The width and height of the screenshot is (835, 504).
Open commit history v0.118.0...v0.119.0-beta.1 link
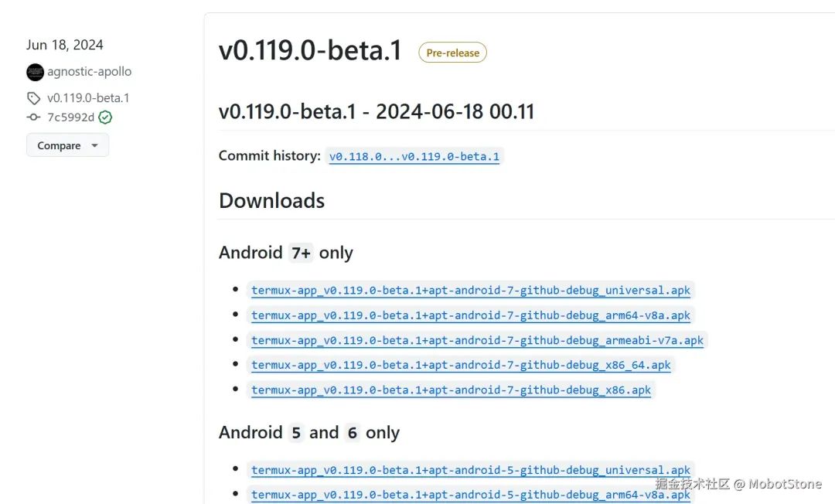(x=414, y=156)
